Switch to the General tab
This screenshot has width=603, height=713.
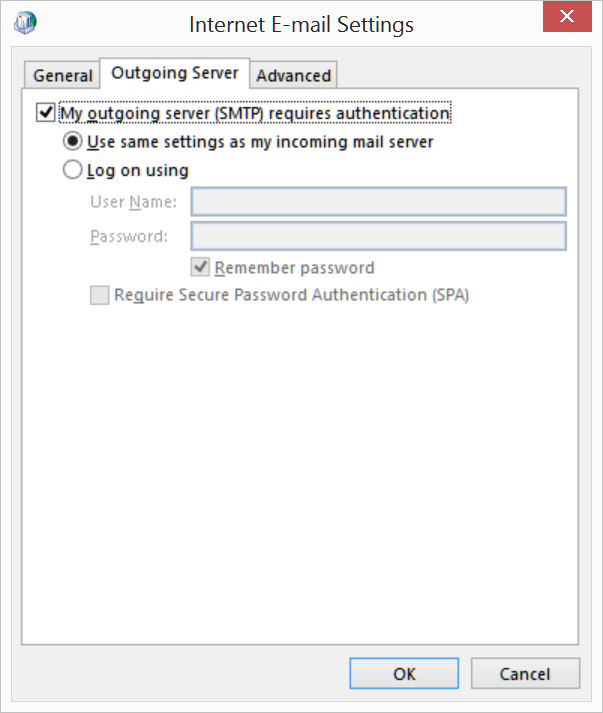tap(63, 76)
